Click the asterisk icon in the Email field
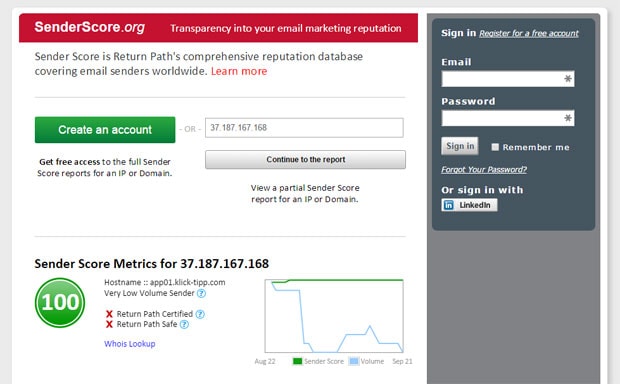Screen dimensions: 620x384 click(568, 79)
